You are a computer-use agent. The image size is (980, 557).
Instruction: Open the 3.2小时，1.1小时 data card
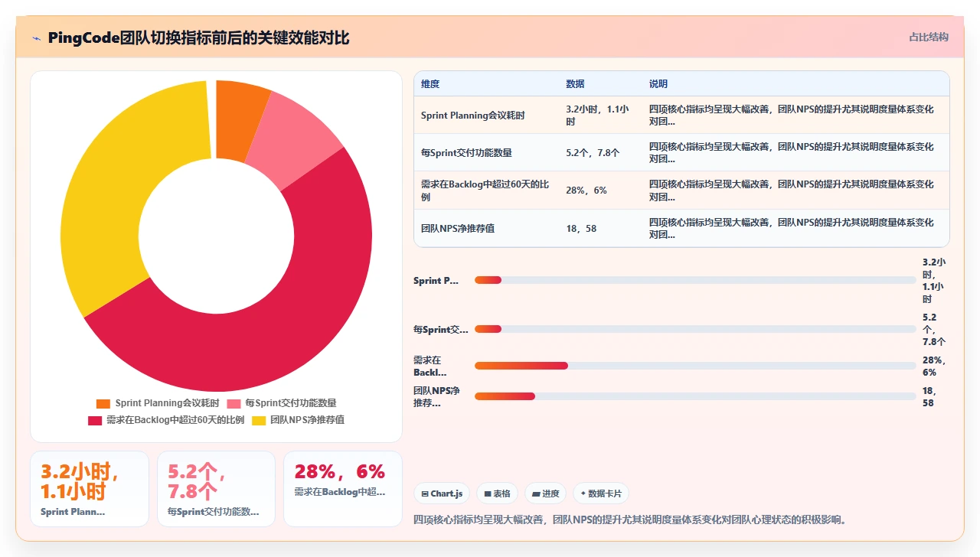click(90, 489)
